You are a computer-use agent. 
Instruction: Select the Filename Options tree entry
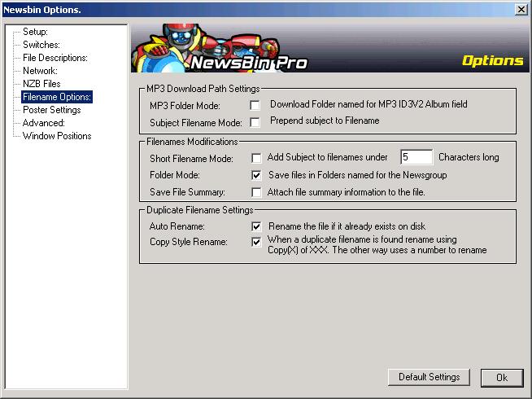click(57, 97)
